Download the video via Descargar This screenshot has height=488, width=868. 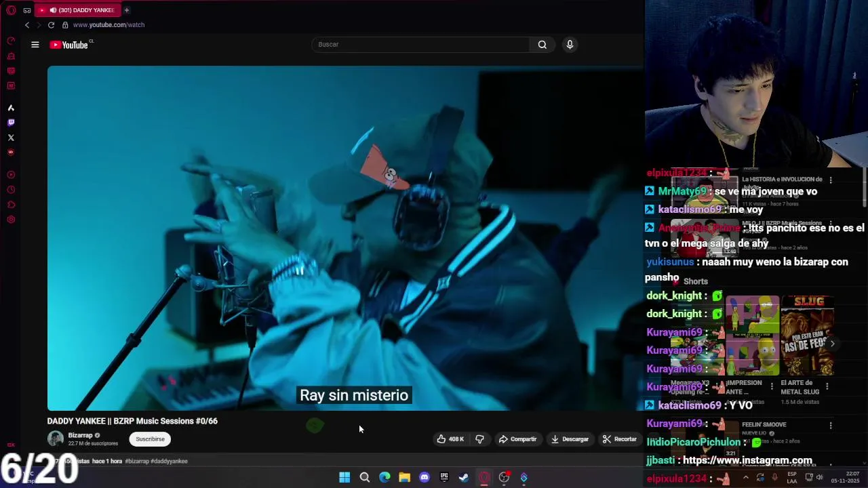point(570,439)
